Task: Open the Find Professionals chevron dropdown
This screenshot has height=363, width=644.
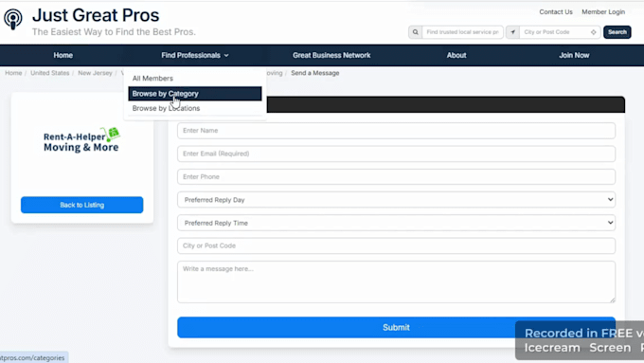Action: point(226,56)
